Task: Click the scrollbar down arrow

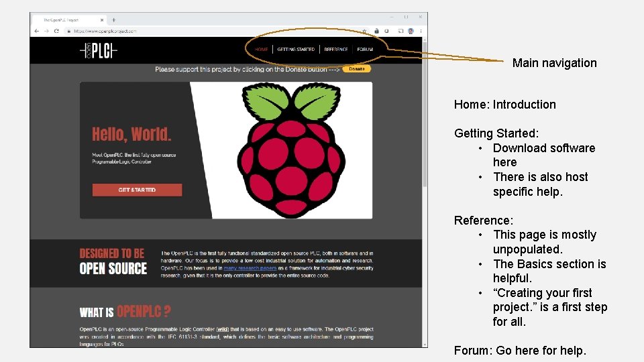Action: (x=425, y=345)
